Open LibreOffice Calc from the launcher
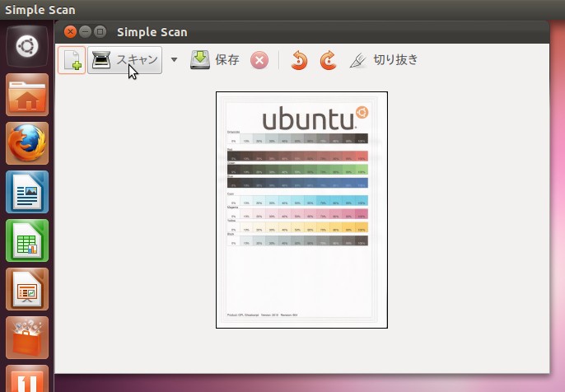This screenshot has height=392, width=565. tap(27, 240)
